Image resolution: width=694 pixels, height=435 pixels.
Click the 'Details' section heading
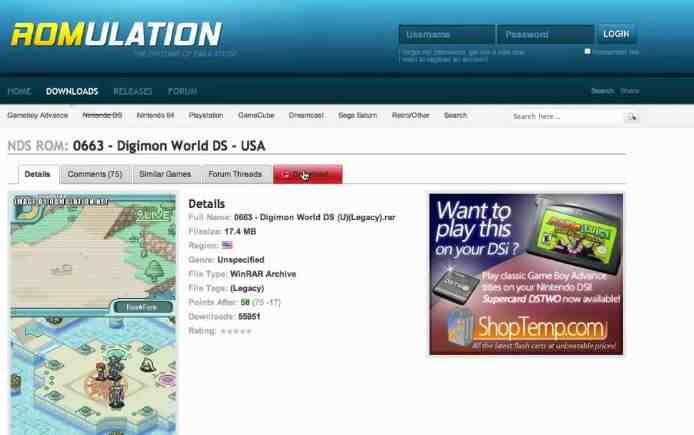(207, 204)
